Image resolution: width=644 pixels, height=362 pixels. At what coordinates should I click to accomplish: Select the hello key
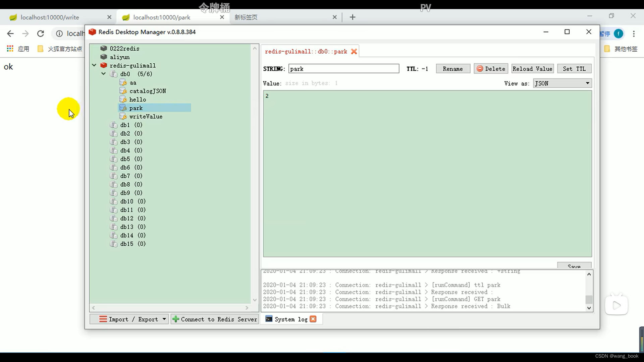[x=138, y=100]
